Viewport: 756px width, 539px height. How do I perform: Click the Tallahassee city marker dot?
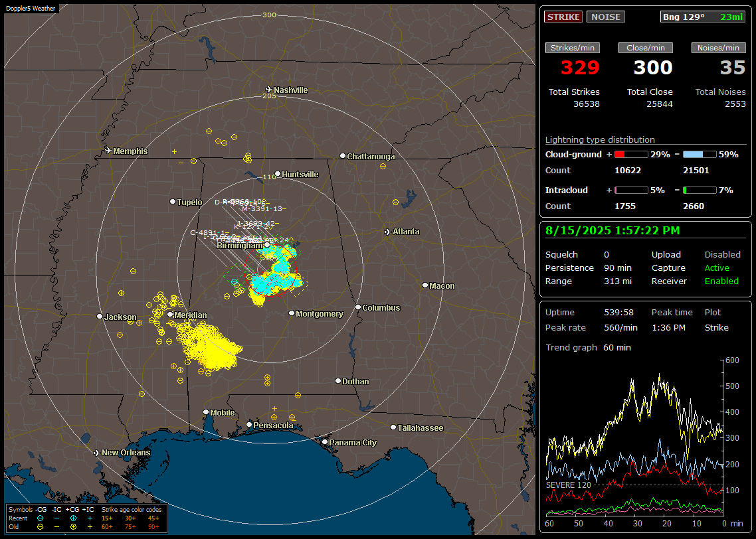tap(393, 427)
